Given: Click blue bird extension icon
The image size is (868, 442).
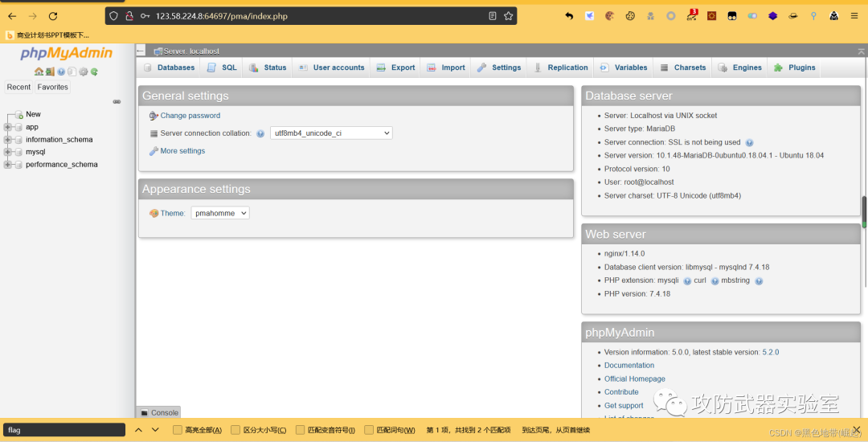Looking at the screenshot, I should (x=590, y=16).
